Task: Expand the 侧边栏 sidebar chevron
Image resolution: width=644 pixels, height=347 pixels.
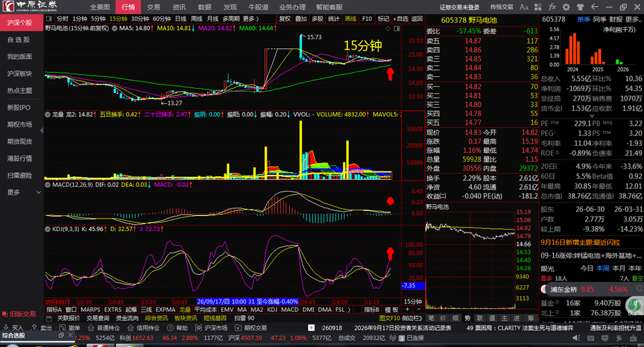Action: coord(413,318)
